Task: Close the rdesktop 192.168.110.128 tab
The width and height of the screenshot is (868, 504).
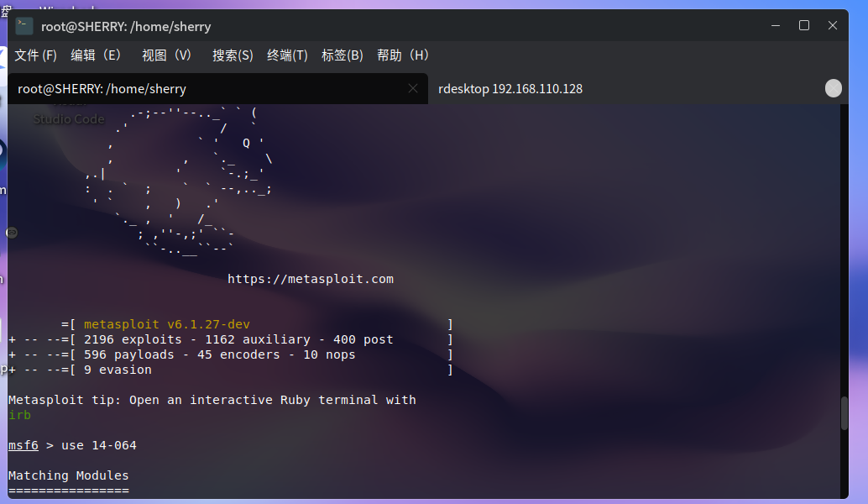Action: pos(833,88)
